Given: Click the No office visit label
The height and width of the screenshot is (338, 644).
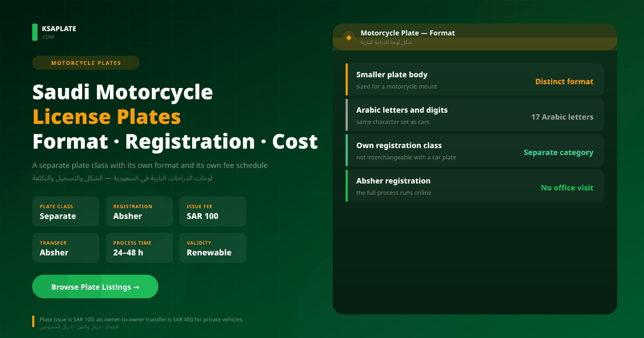Looking at the screenshot, I should coord(567,188).
